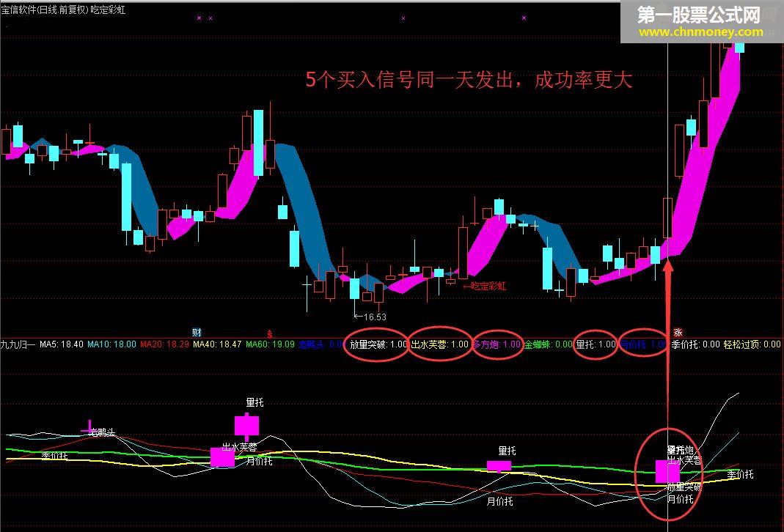Click the MA40: 18.47 value
This screenshot has height=532, width=784.
point(217,344)
